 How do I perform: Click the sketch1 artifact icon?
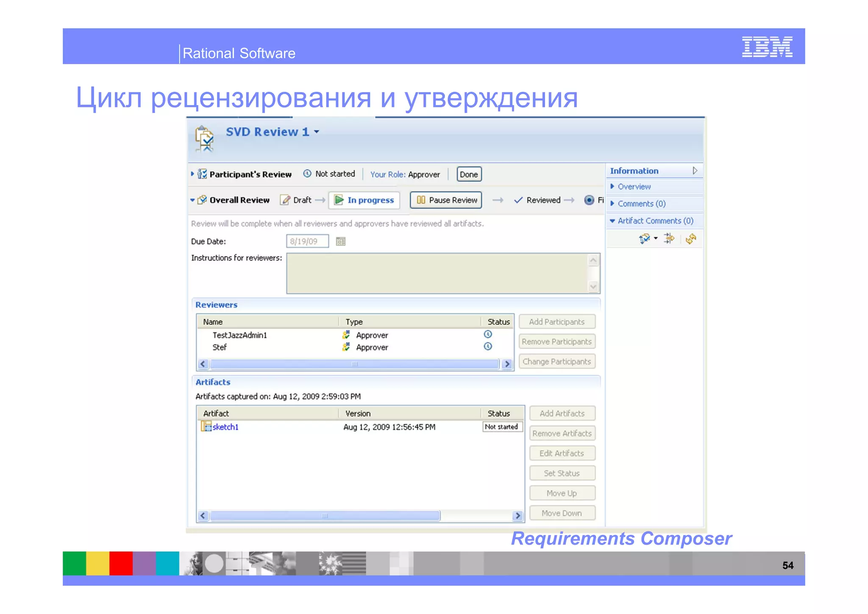tap(206, 426)
